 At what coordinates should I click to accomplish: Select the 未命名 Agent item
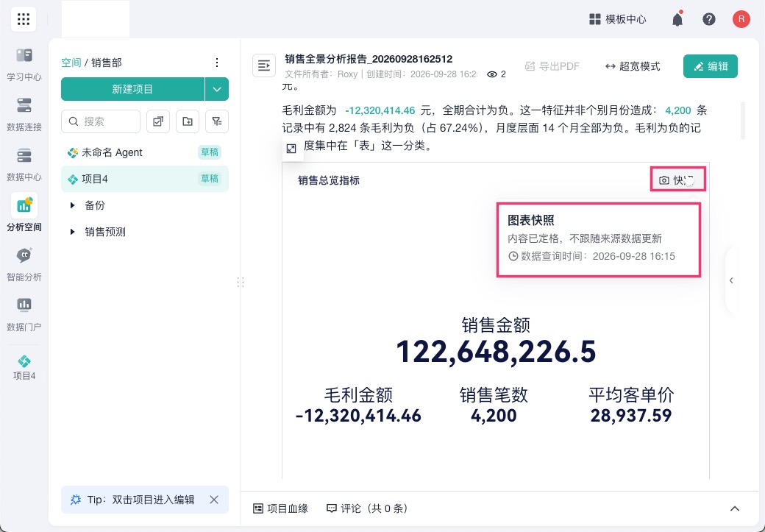pos(144,153)
